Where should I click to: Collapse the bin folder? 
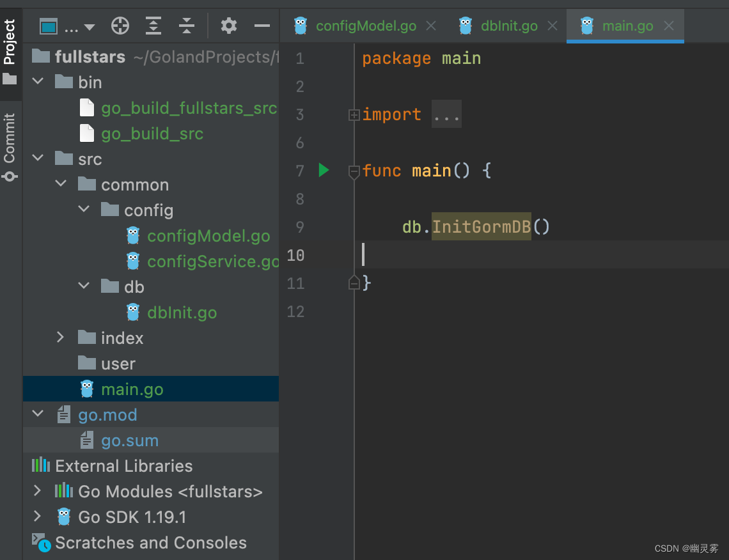38,82
